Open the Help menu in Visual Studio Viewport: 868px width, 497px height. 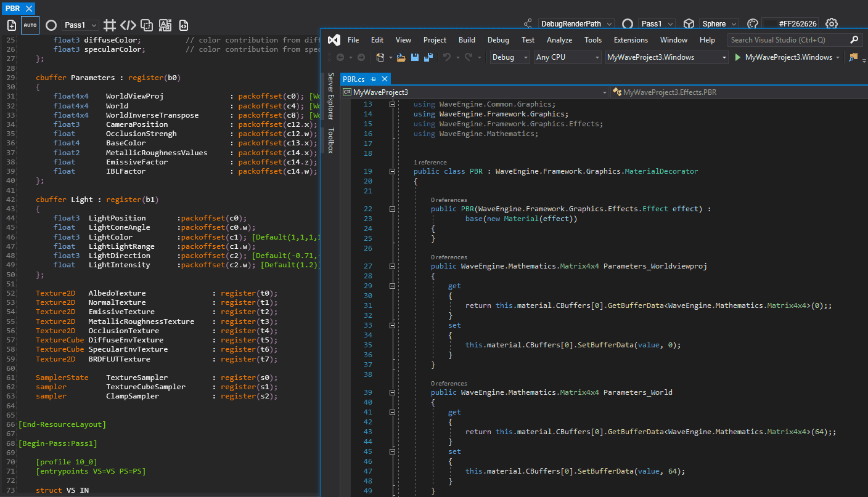(707, 40)
